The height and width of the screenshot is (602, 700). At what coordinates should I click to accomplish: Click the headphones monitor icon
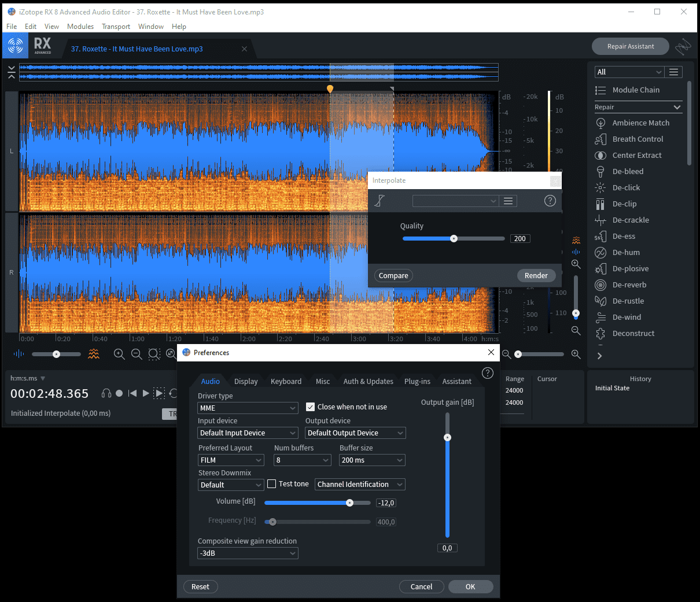[x=106, y=393]
